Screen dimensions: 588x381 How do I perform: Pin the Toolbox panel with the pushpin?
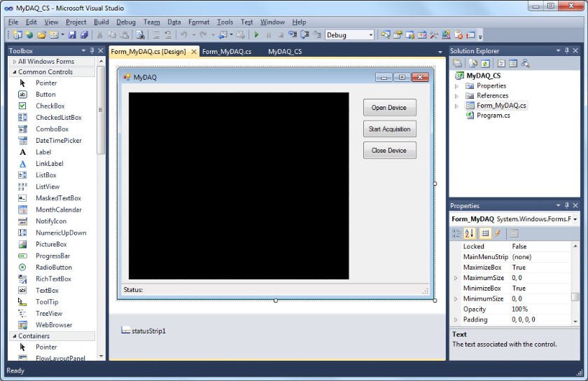[x=92, y=50]
